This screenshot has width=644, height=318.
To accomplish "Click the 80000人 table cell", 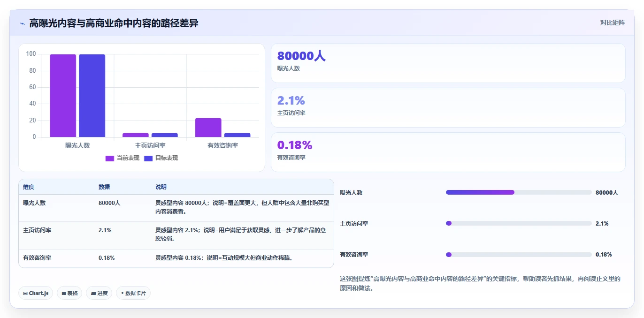I will point(109,203).
